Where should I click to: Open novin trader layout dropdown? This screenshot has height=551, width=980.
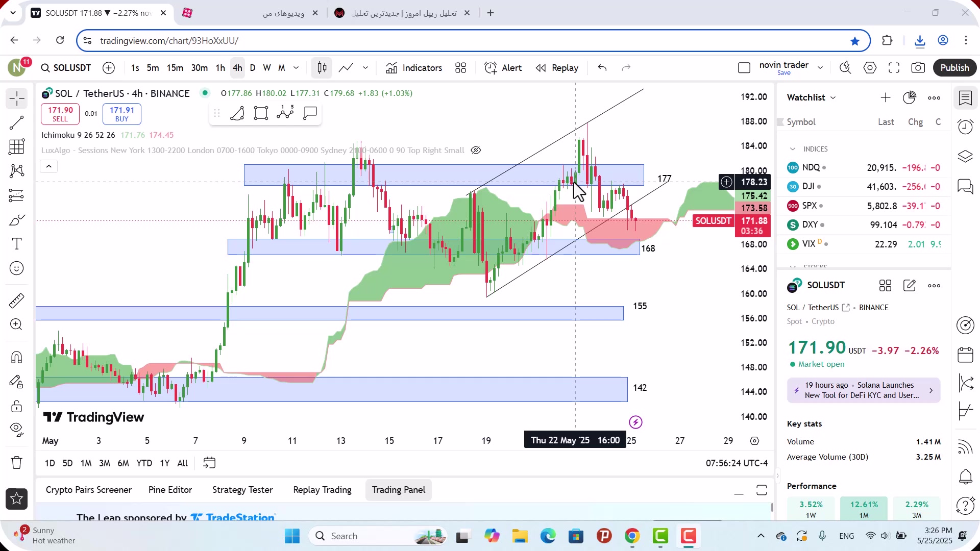(820, 68)
